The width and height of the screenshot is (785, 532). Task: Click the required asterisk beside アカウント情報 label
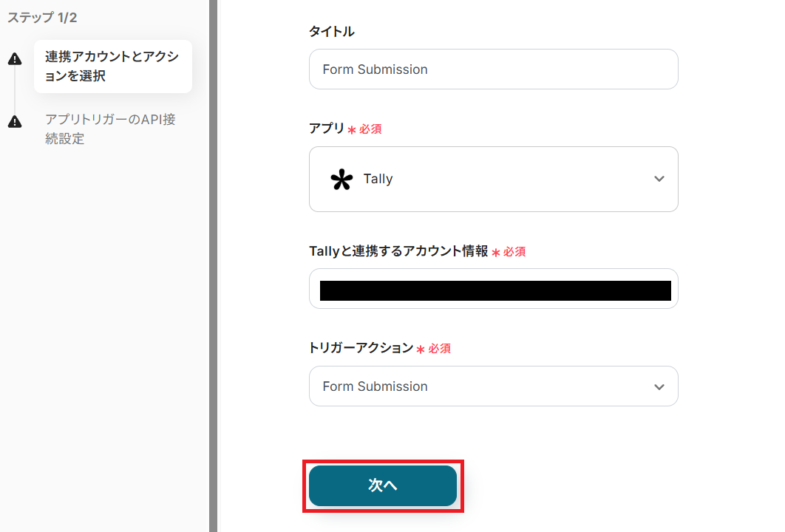[496, 253]
